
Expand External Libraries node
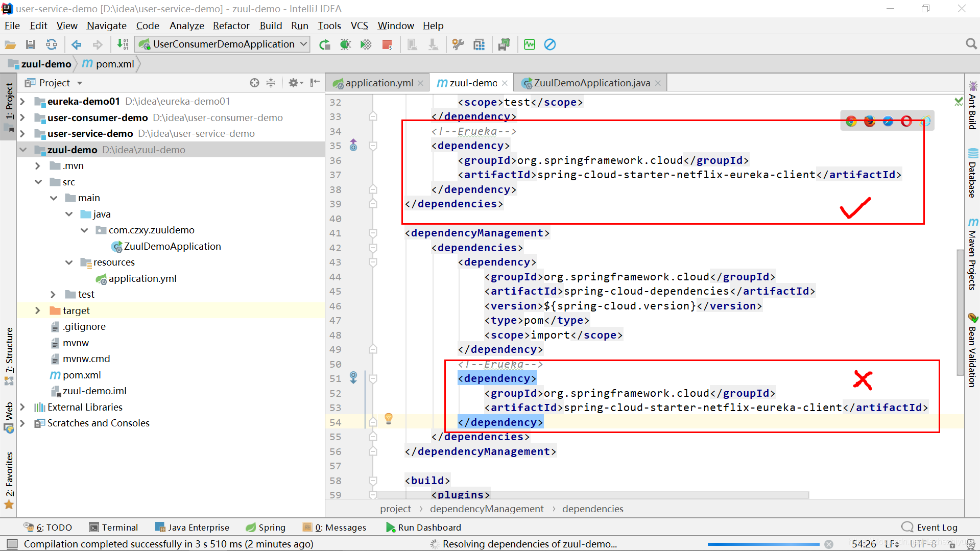click(x=23, y=407)
